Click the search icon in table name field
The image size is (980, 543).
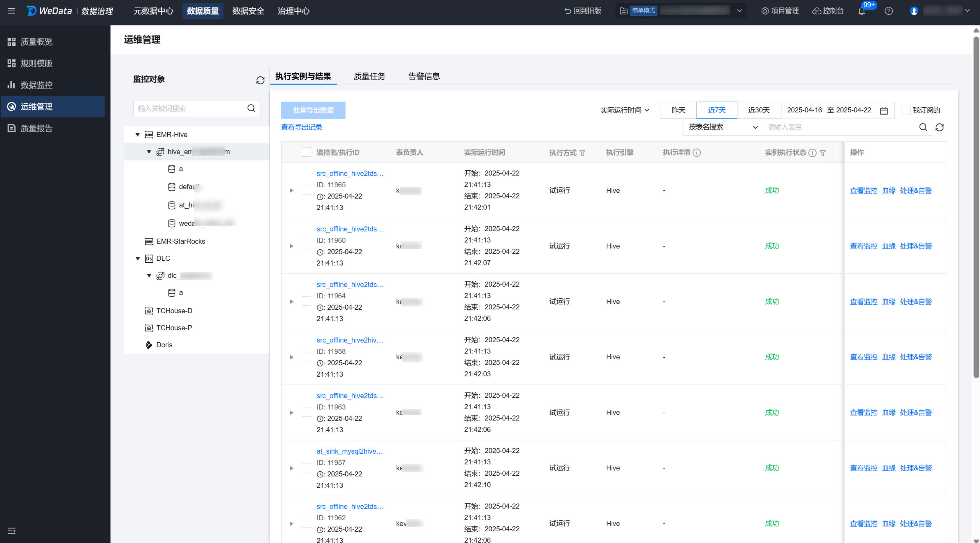click(923, 128)
